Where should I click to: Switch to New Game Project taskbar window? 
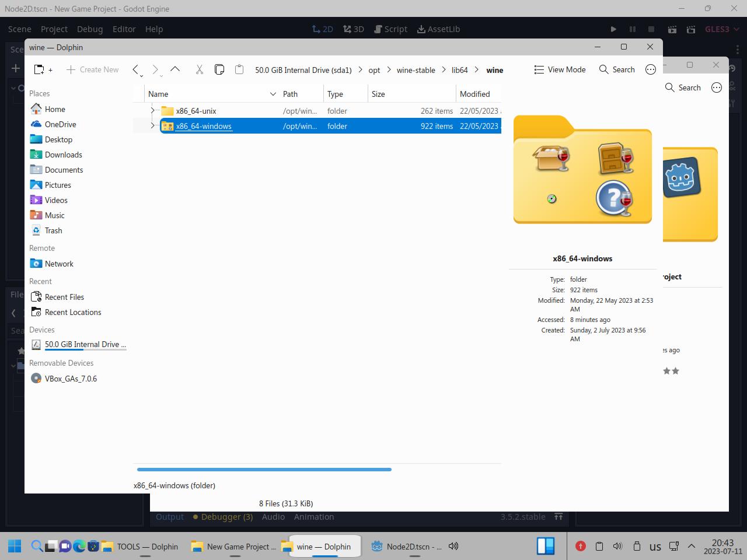click(x=234, y=547)
